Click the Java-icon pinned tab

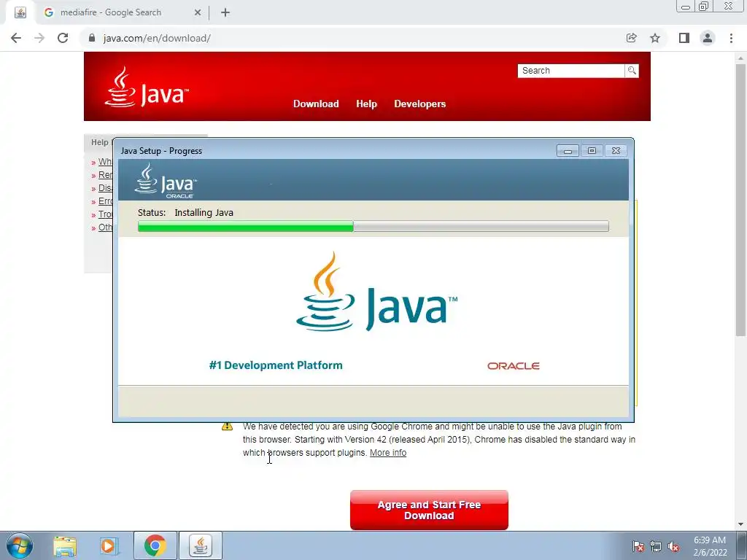pyautogui.click(x=20, y=12)
